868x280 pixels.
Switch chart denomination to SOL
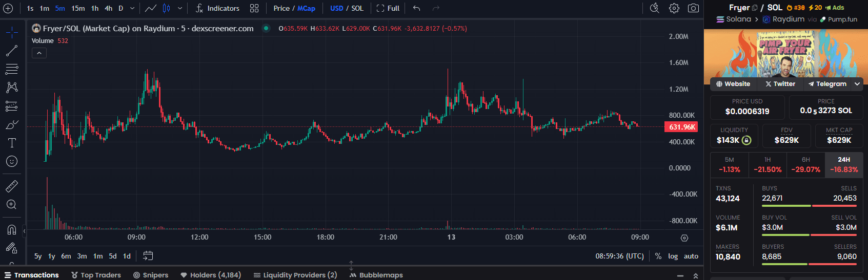[x=357, y=8]
